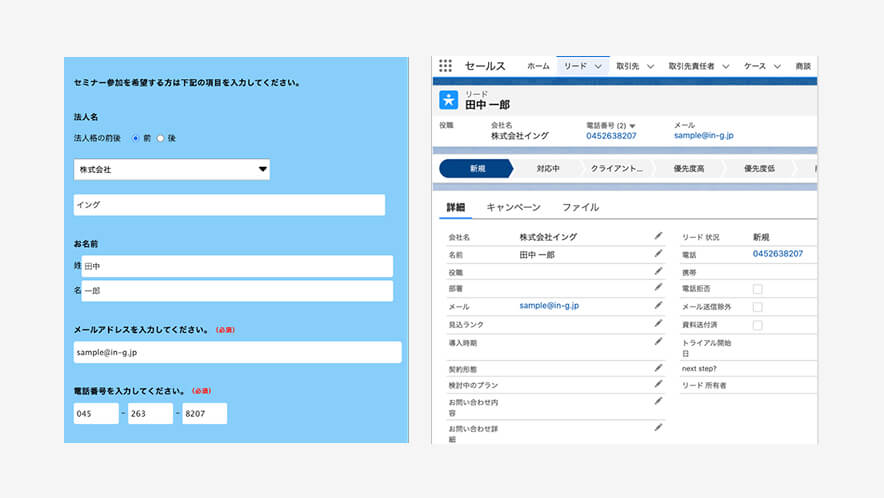Select the 対応中 stage in the path

click(x=548, y=169)
